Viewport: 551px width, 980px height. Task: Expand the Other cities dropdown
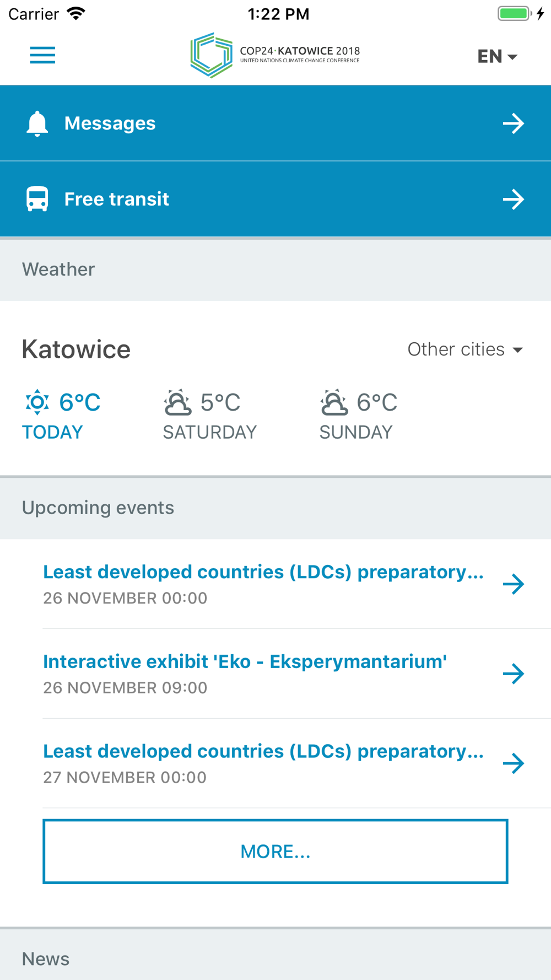465,349
